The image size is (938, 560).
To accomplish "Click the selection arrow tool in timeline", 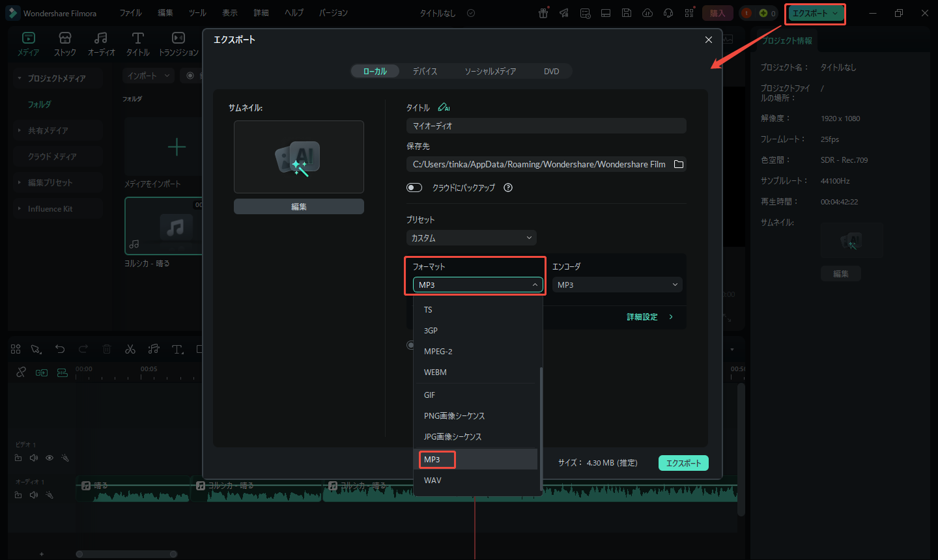I will point(36,349).
